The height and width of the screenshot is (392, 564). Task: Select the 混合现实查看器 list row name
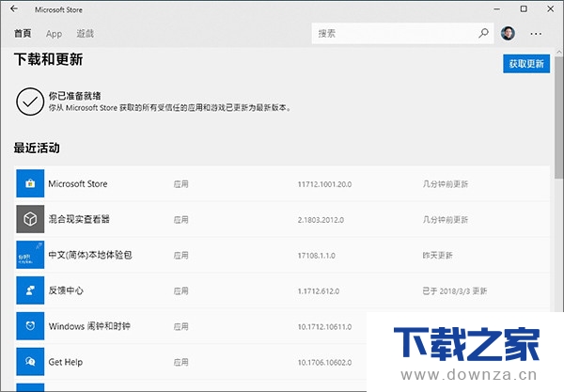pos(79,219)
